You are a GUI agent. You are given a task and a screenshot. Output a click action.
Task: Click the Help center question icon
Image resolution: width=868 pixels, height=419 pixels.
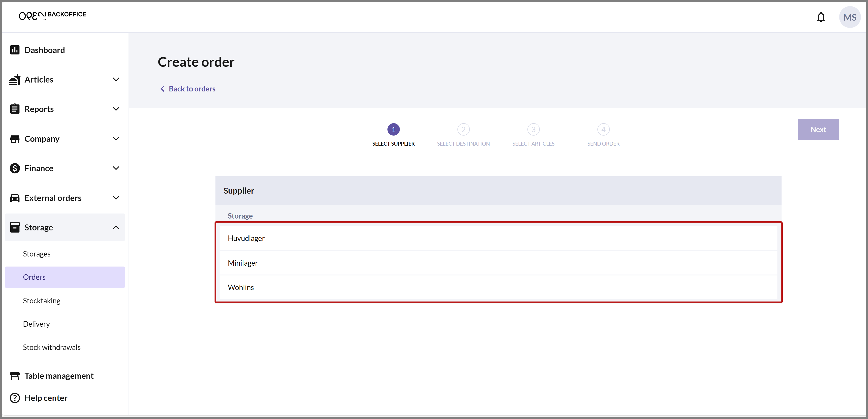click(15, 398)
